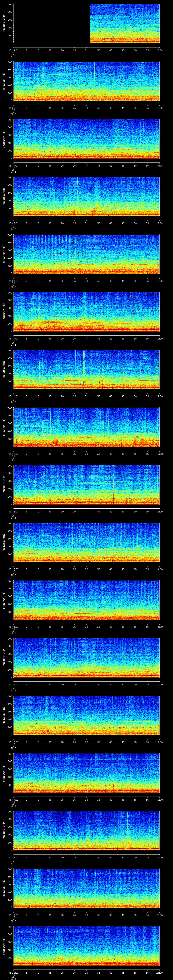Click the spectrogram panel starting at 15:08:00

(87, 254)
